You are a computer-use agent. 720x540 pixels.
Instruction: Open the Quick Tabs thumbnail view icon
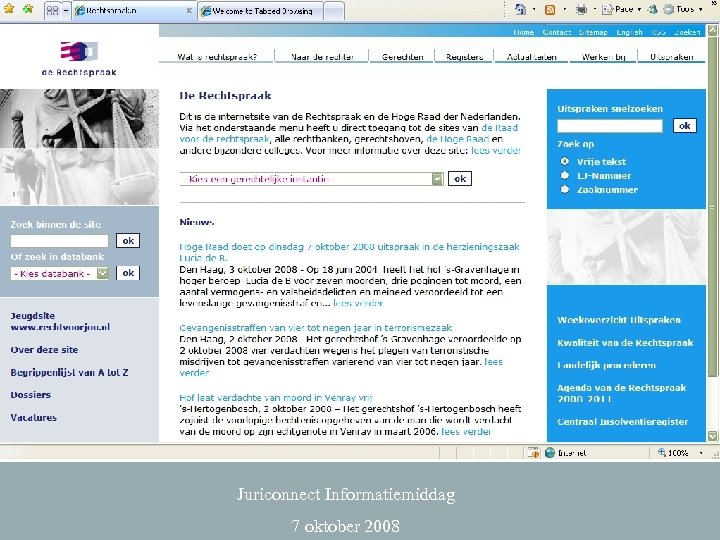(x=53, y=11)
